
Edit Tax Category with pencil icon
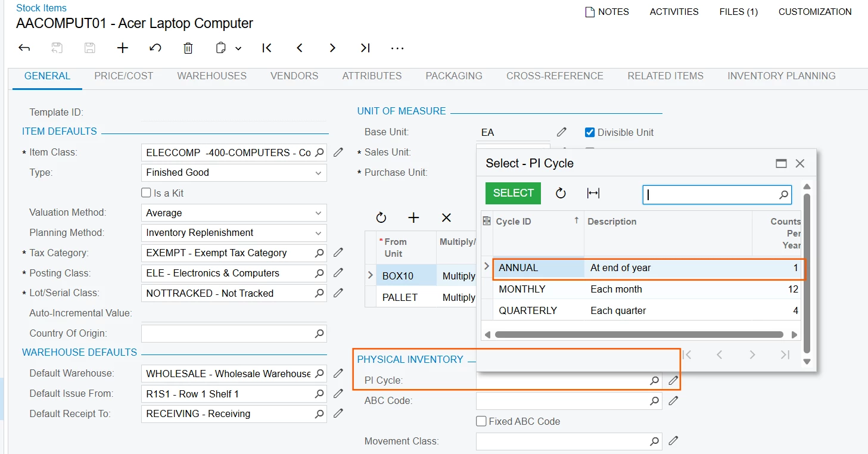(x=338, y=253)
